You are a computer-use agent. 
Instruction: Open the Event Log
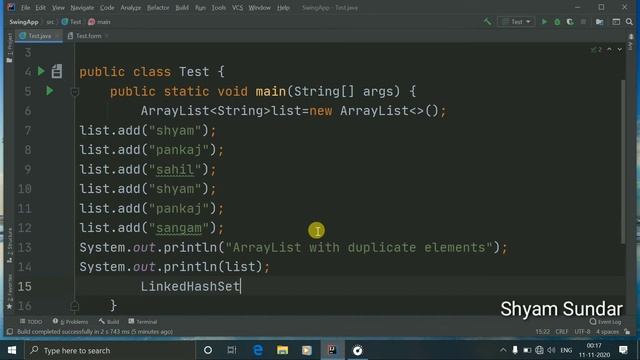[x=605, y=322]
